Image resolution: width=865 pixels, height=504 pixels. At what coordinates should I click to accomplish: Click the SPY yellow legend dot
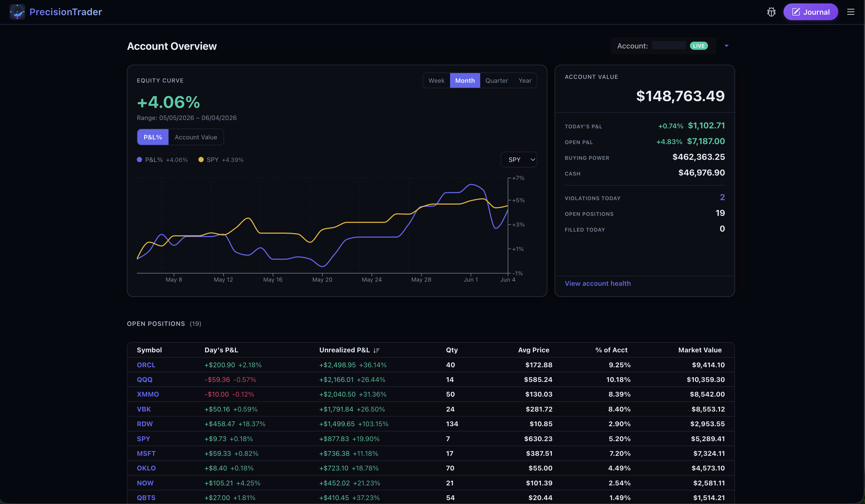(x=201, y=160)
